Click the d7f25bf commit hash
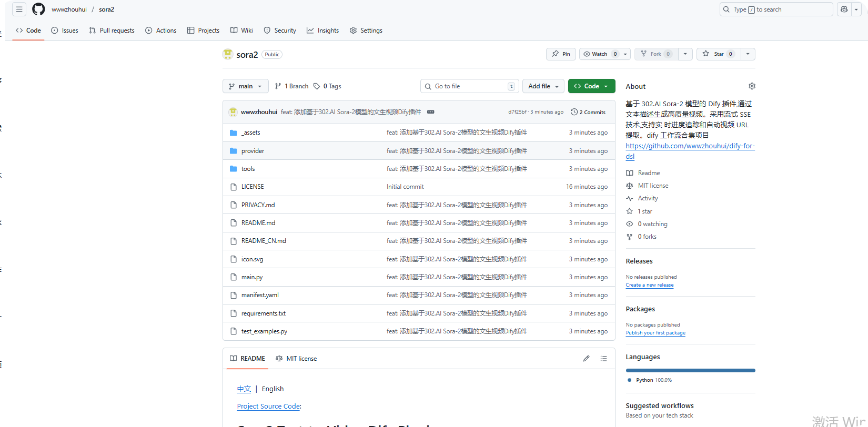This screenshot has height=427, width=868. click(517, 112)
